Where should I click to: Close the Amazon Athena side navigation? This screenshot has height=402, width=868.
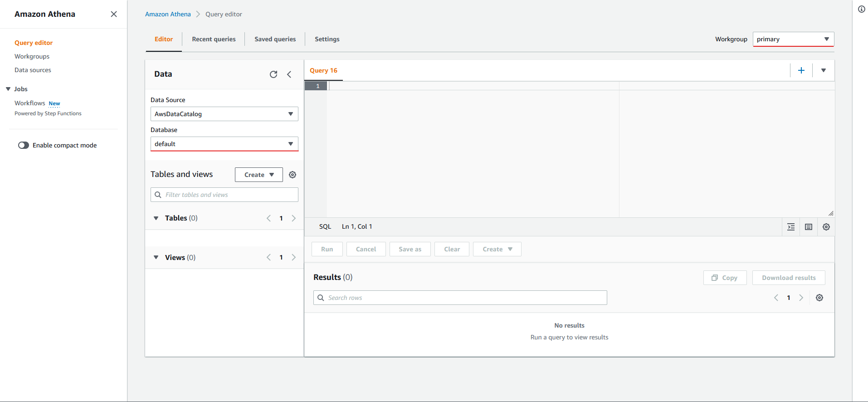point(114,14)
